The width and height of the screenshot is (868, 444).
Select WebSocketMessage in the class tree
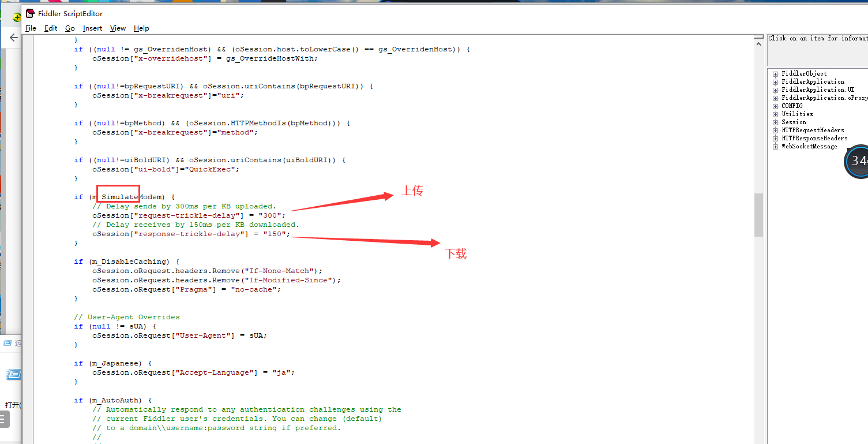pos(809,147)
